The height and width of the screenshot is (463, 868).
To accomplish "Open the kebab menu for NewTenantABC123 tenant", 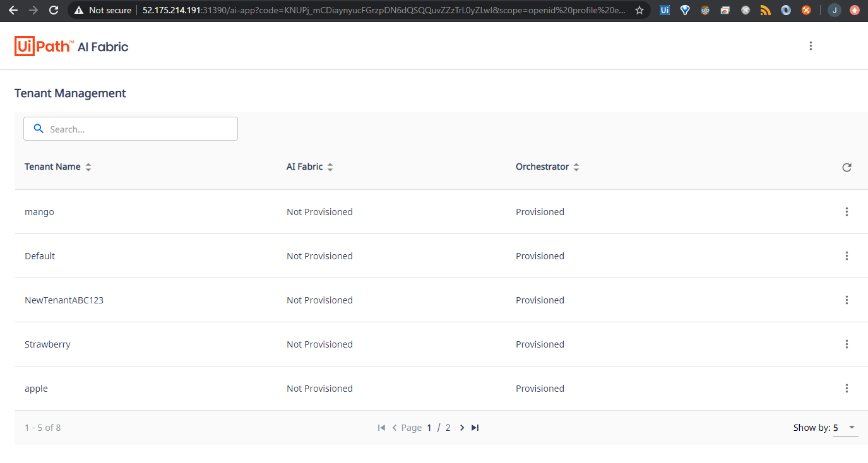I will tap(847, 300).
